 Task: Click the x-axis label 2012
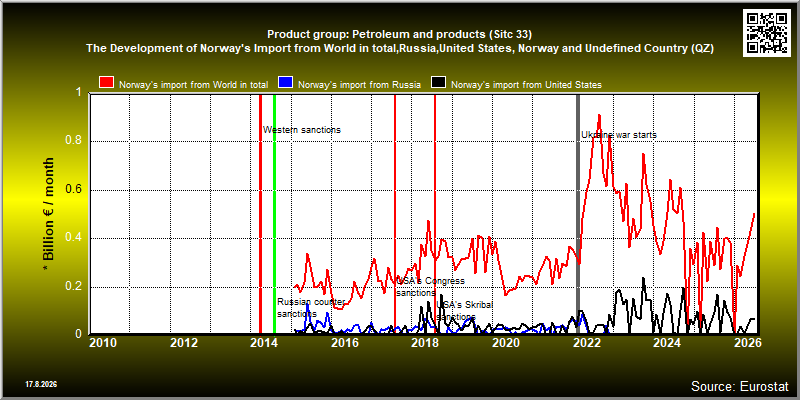tap(184, 342)
